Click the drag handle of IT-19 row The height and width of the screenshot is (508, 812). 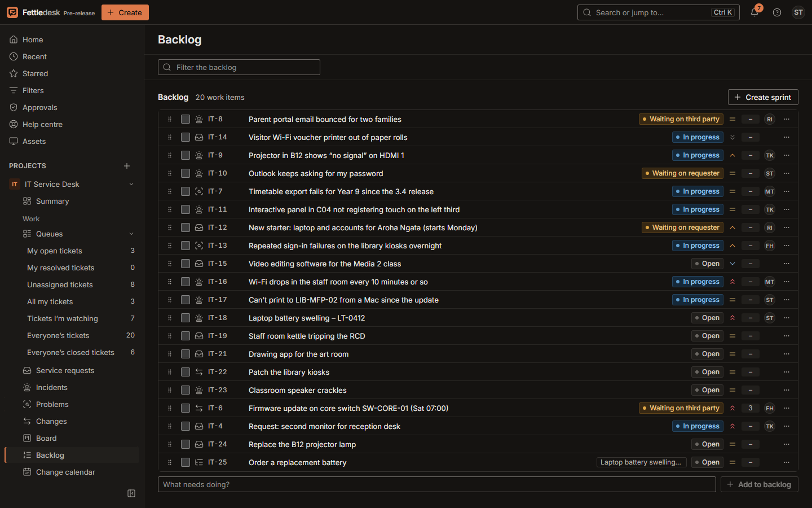point(170,336)
